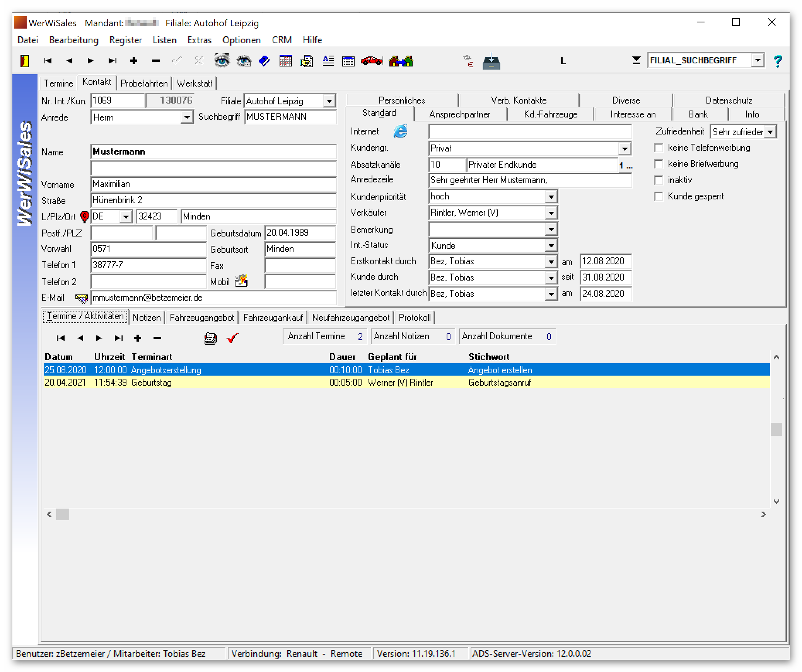Click the houses branch transfer icon
The image size is (802, 672).
click(401, 61)
